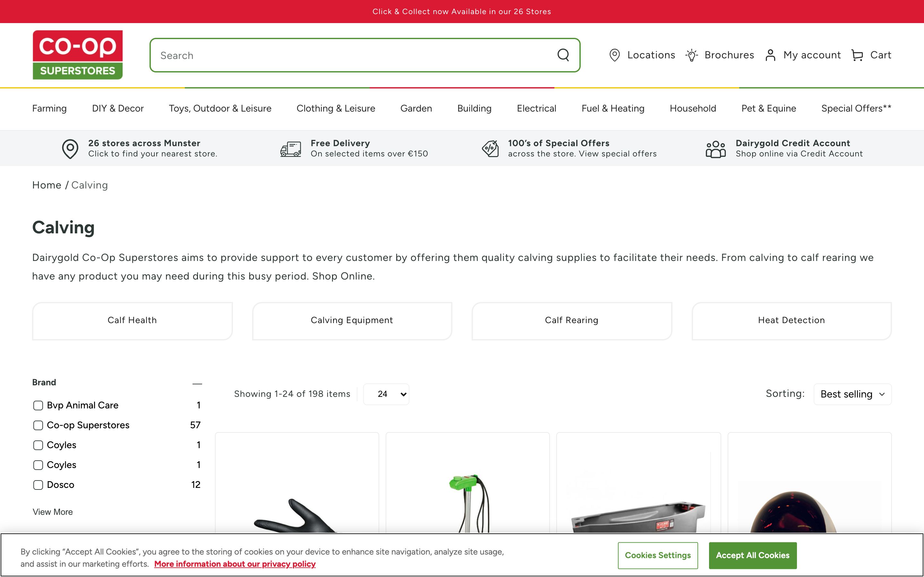Click the Dairygold Credit Account icon
924x577 pixels.
pos(715,148)
